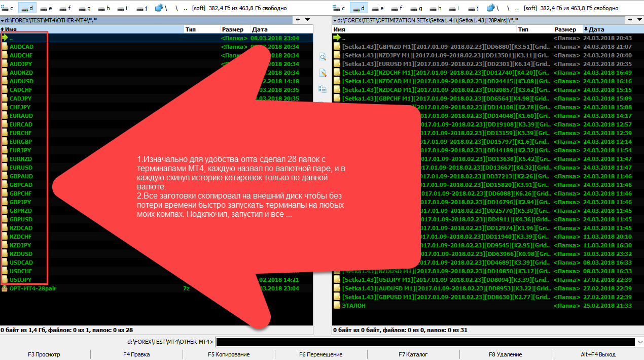Select the ЭТАЛОН folder name
This screenshot has width=644, height=360.
(x=353, y=306)
